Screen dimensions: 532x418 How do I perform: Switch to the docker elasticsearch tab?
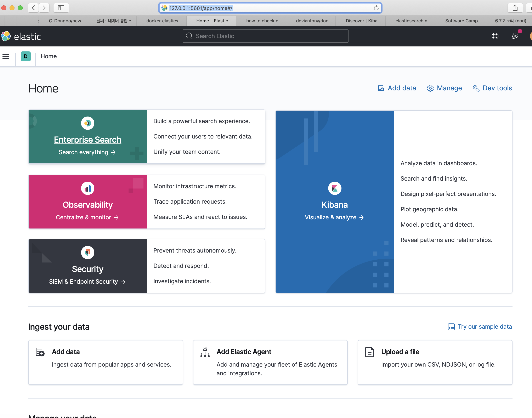pyautogui.click(x=164, y=21)
